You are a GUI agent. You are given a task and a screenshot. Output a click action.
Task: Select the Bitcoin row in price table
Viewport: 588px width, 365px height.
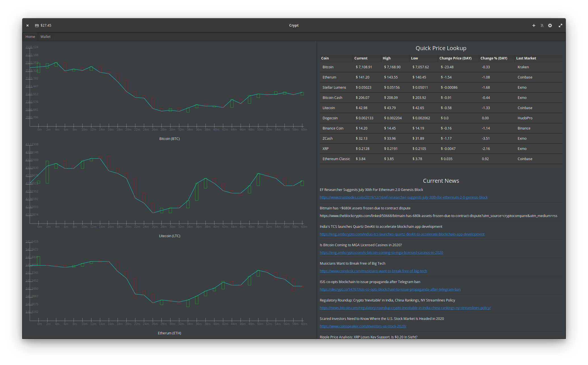(441, 67)
